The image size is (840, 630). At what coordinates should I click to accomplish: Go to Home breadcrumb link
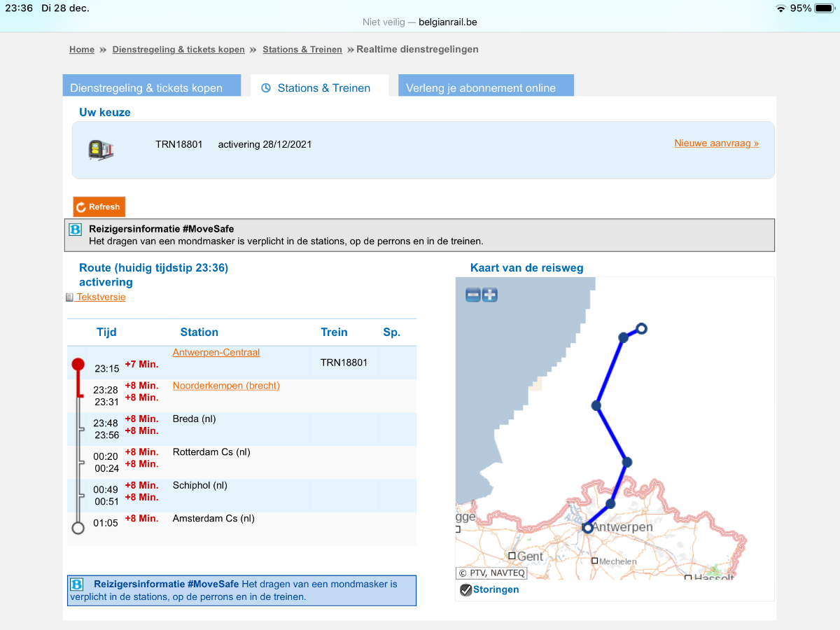coord(82,50)
